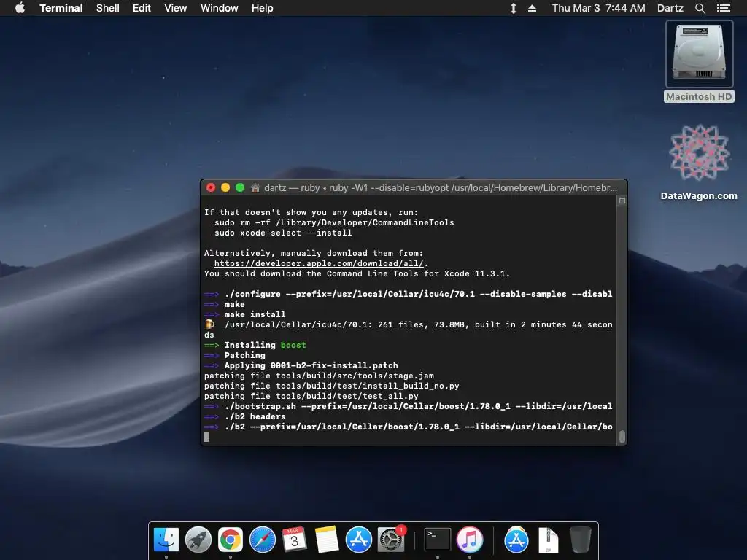
Task: Open Safari from the Dock
Action: point(263,540)
